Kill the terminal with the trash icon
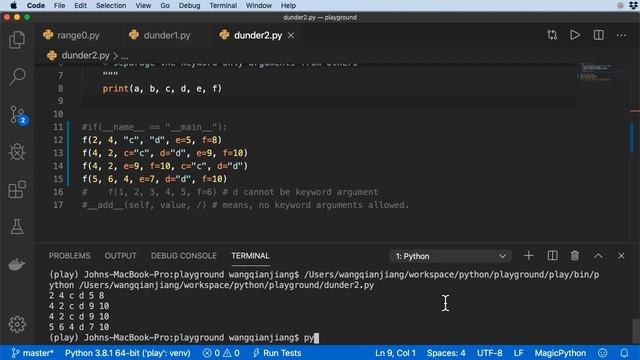The height and width of the screenshot is (360, 640). tap(575, 256)
